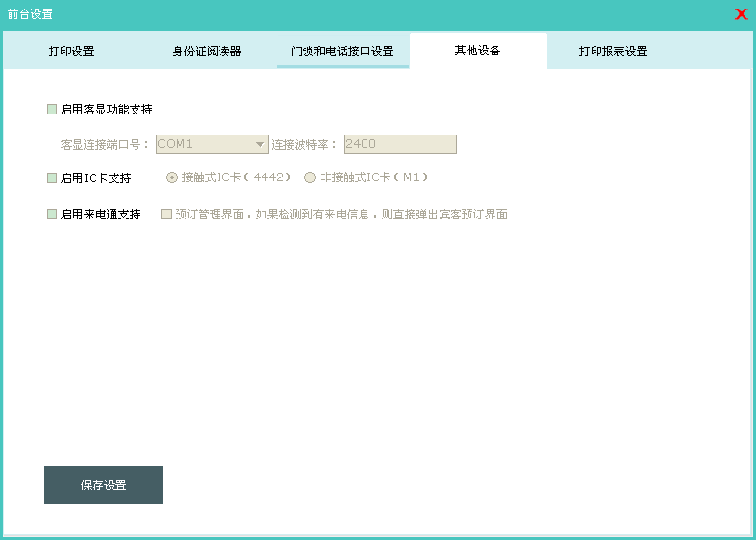Click the 2400 baud rate field
Viewport: 756px width, 540px height.
point(399,144)
